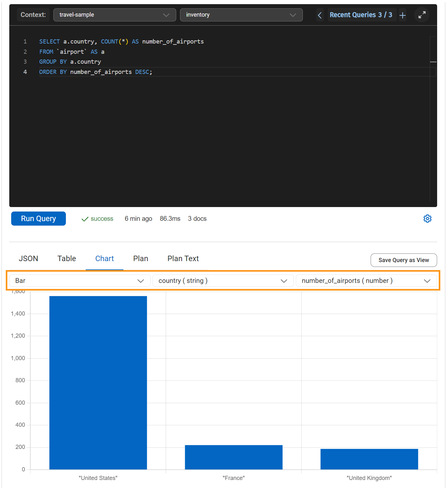
Task: Click Save Query as View button
Action: 404,260
